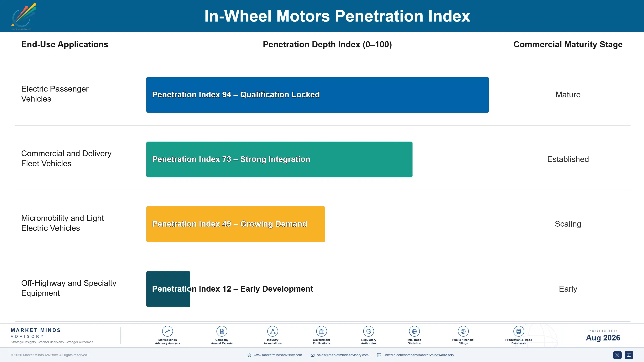Click the LinkedIn icon in footer
644x362 pixels.
379,355
